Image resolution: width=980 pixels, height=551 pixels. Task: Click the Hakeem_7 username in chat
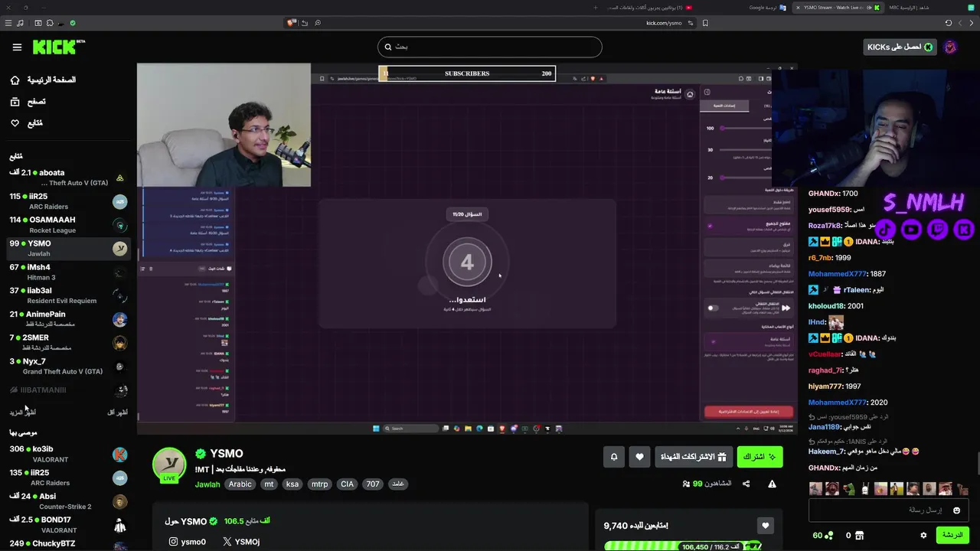coord(825,452)
